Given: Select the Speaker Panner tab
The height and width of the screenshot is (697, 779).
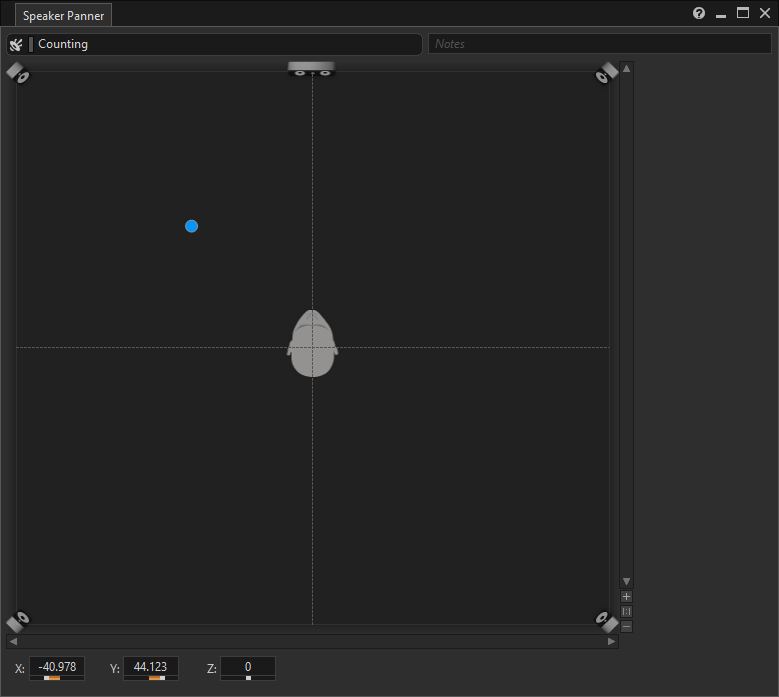Looking at the screenshot, I should (x=63, y=15).
